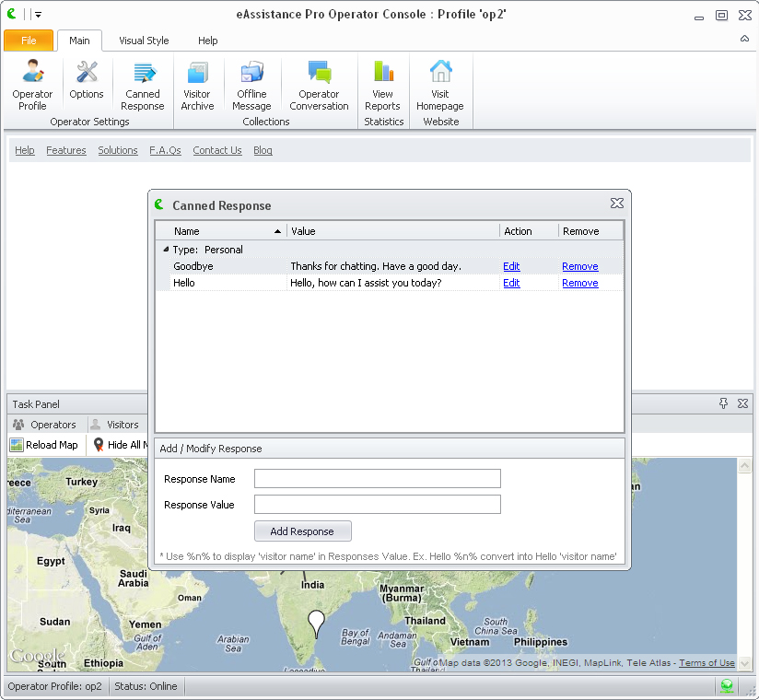Click the Action column header
The width and height of the screenshot is (759, 700).
click(529, 231)
